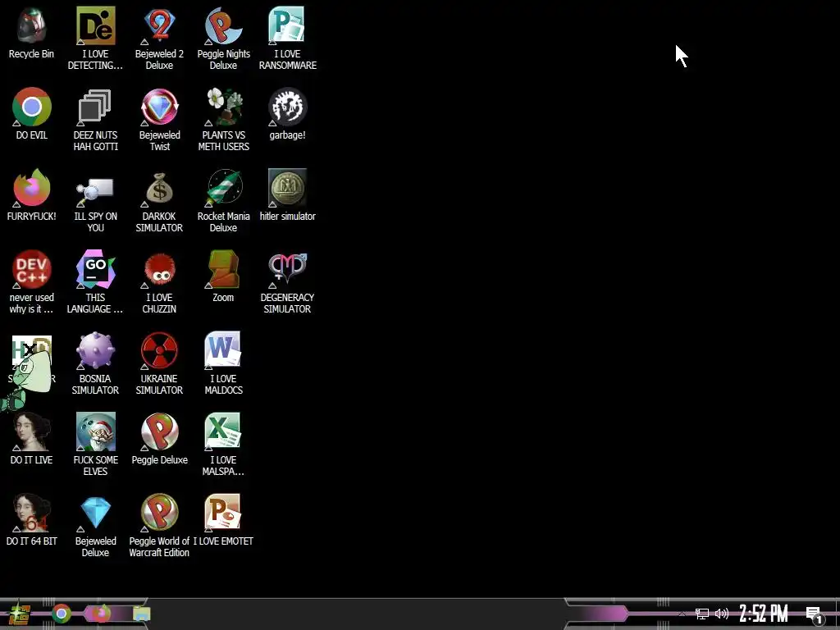
Task: Switch to Firefox on the taskbar
Action: pyautogui.click(x=101, y=614)
